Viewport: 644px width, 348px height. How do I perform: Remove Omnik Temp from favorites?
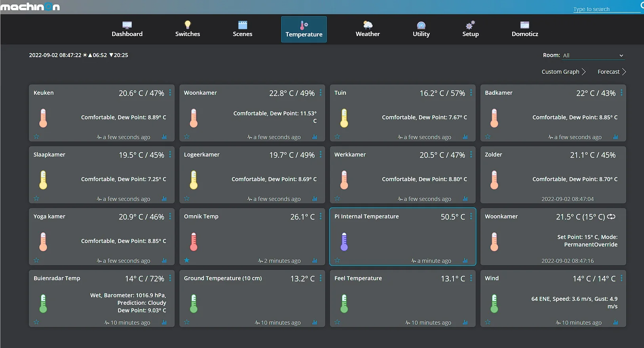coord(187,260)
